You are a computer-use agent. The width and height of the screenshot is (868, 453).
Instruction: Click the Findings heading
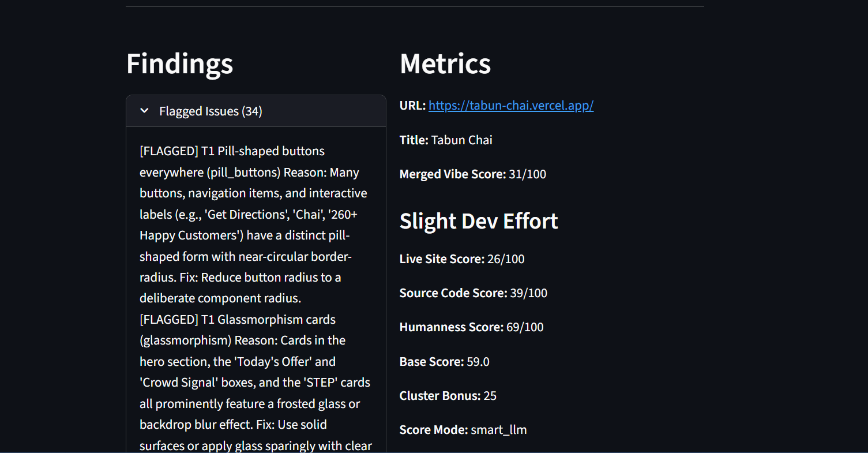coord(180,63)
